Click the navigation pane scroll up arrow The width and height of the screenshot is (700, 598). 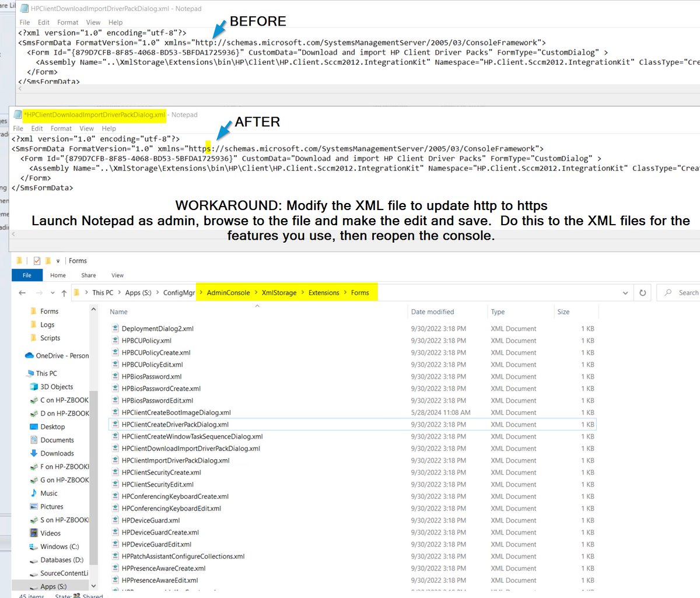tap(93, 309)
